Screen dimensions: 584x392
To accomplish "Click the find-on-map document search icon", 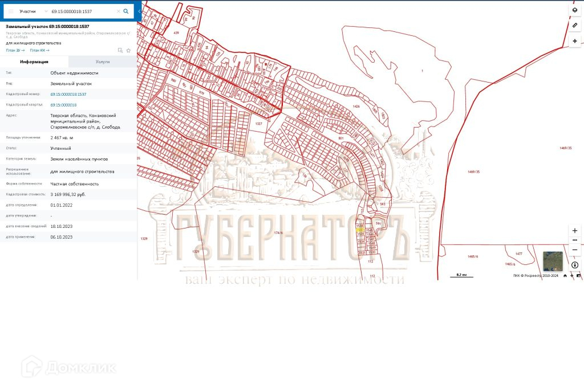I will click(x=120, y=50).
